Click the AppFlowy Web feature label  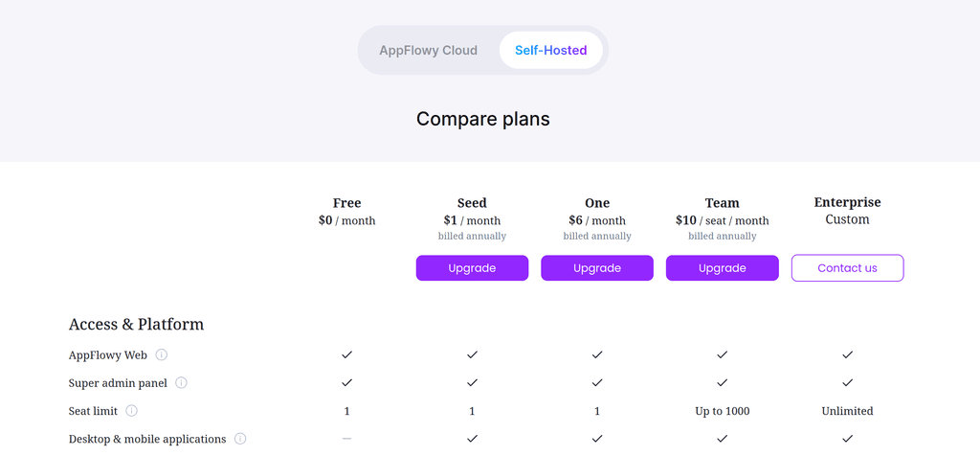pos(108,354)
